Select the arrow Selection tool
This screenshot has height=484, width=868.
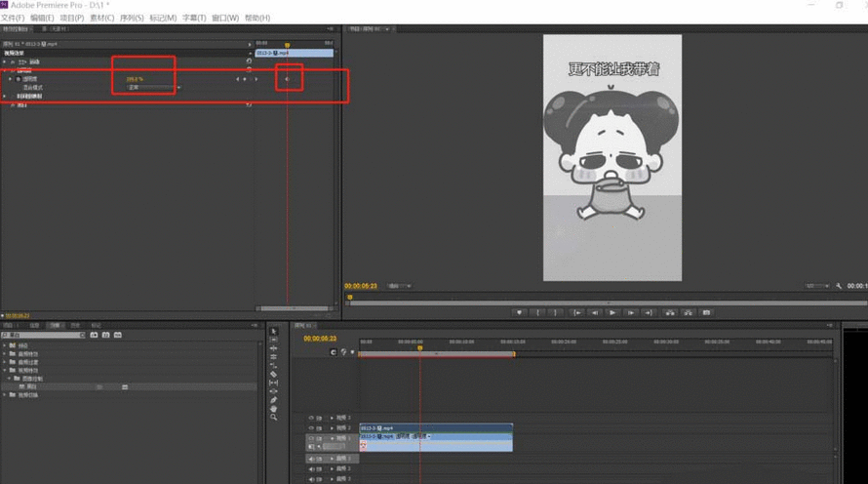pos(274,332)
